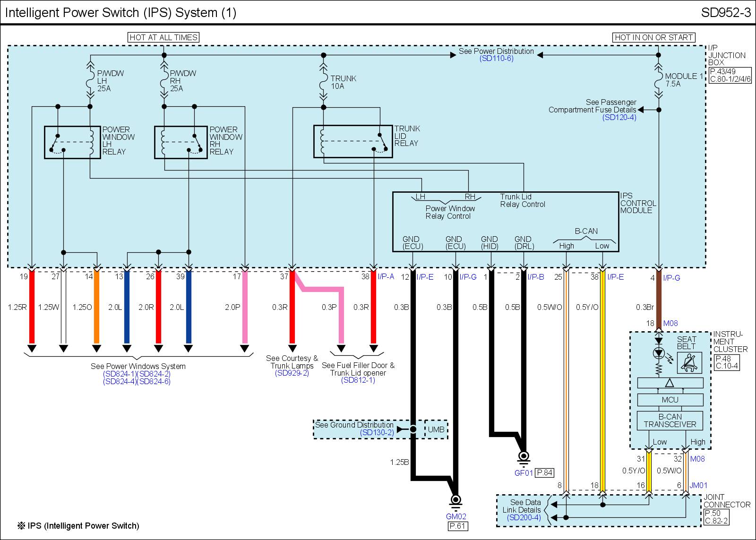Click the P.84 page reference box
This screenshot has height=540, width=756.
(544, 472)
